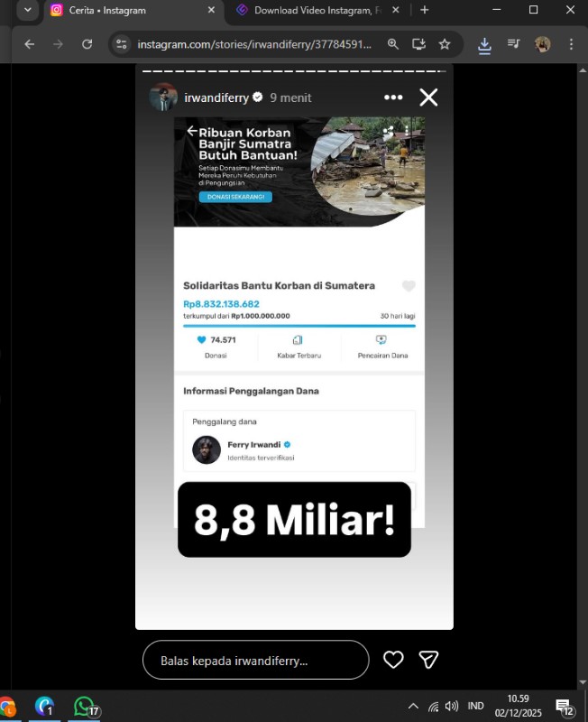Click the install app icon in address bar
This screenshot has width=588, height=722.
tap(418, 44)
